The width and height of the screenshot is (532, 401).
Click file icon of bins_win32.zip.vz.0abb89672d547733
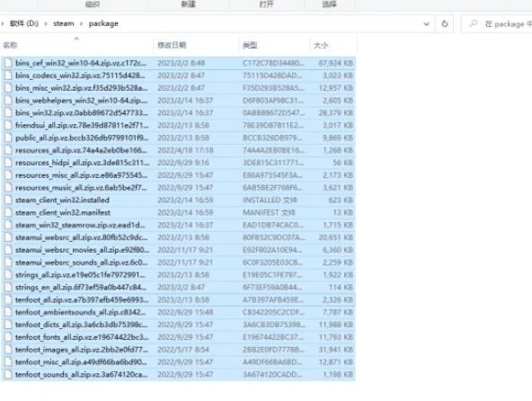click(8, 112)
